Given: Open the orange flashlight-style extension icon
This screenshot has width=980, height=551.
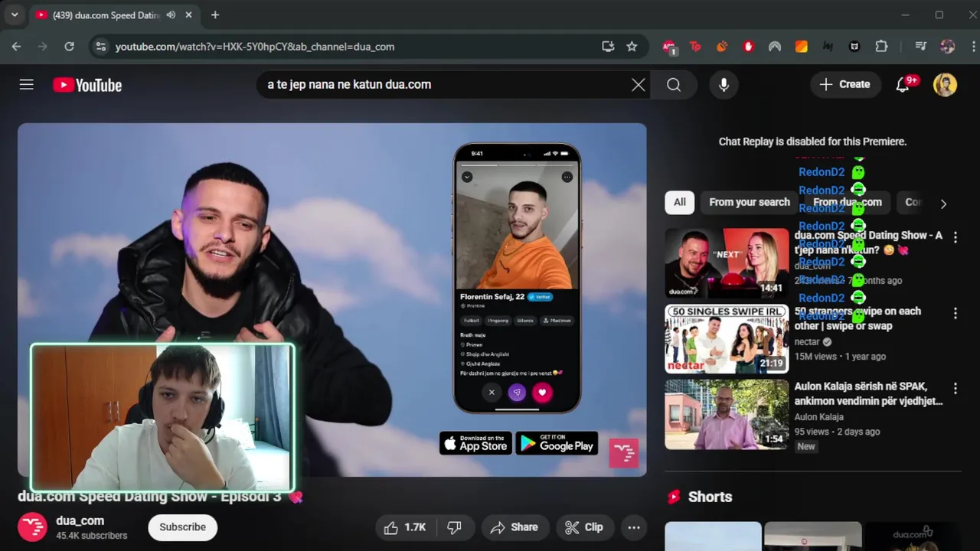Looking at the screenshot, I should (x=722, y=47).
